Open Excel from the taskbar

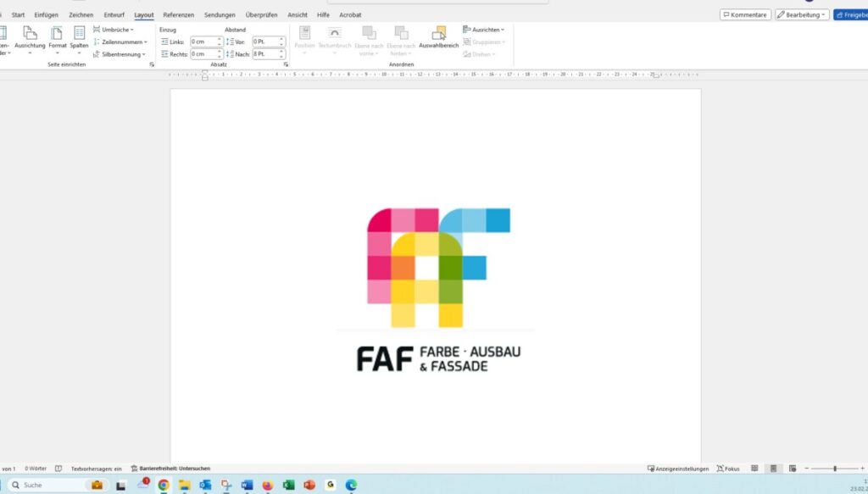pyautogui.click(x=288, y=486)
